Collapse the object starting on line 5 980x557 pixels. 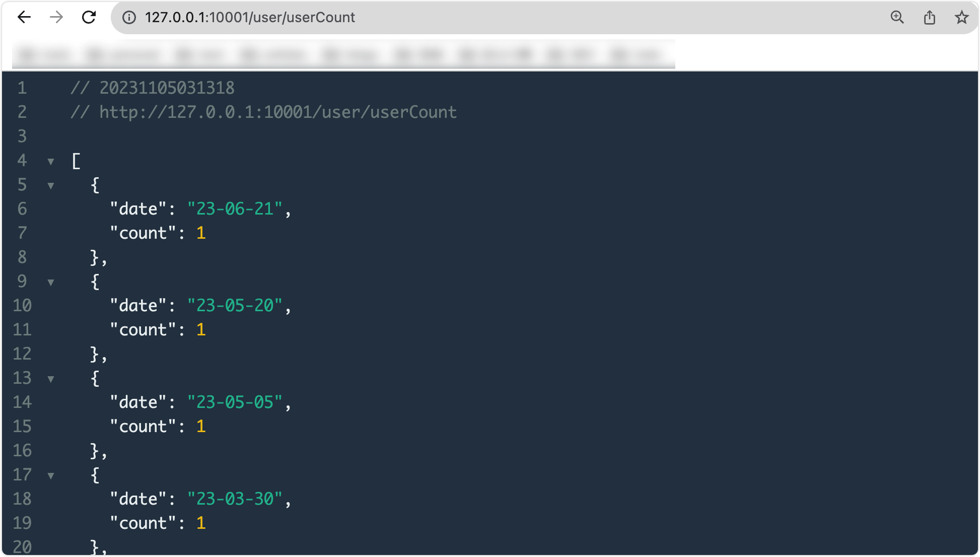point(51,186)
